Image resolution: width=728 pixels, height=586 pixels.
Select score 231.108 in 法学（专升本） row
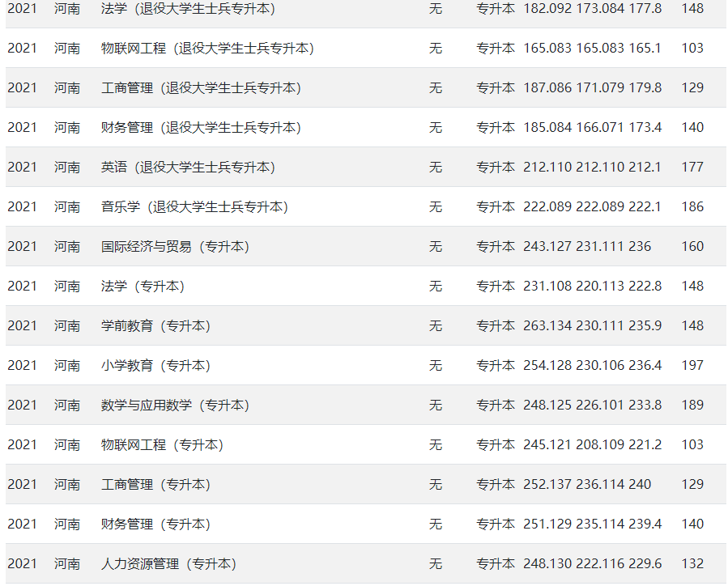pos(547,287)
